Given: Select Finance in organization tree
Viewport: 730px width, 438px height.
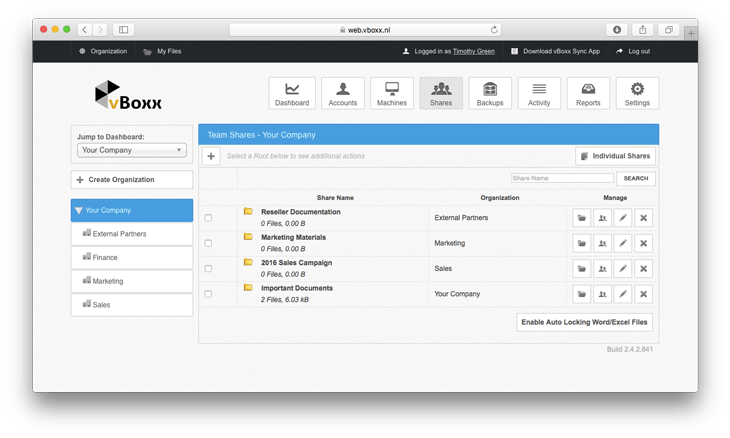Looking at the screenshot, I should [x=132, y=257].
